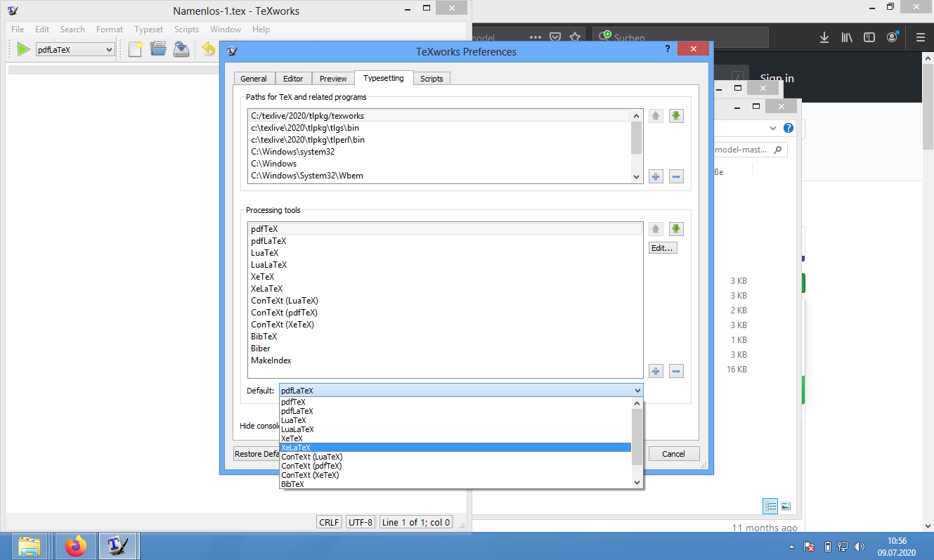Open the pdfLaTeX typeset engine dropdown in toolbar
Viewport: 934px width, 560px height.
click(x=74, y=49)
